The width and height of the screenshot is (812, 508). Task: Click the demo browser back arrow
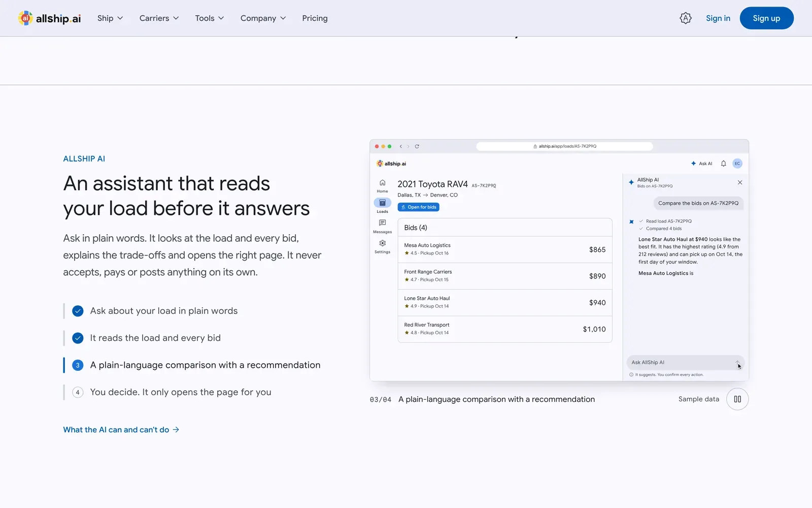coord(400,146)
